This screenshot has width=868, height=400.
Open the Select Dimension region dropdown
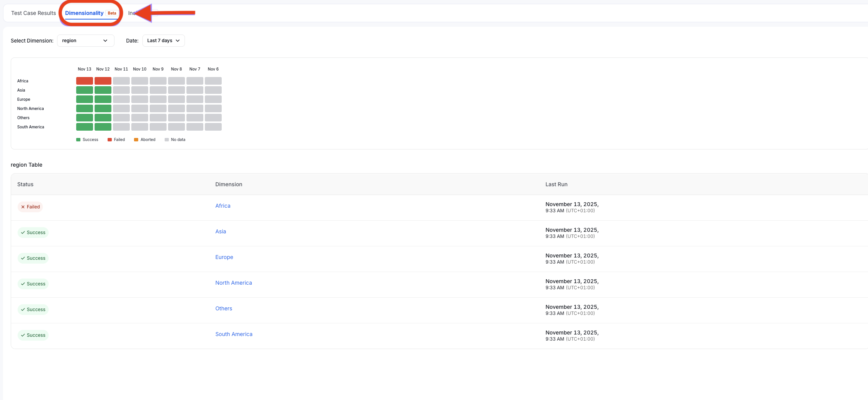(x=85, y=41)
